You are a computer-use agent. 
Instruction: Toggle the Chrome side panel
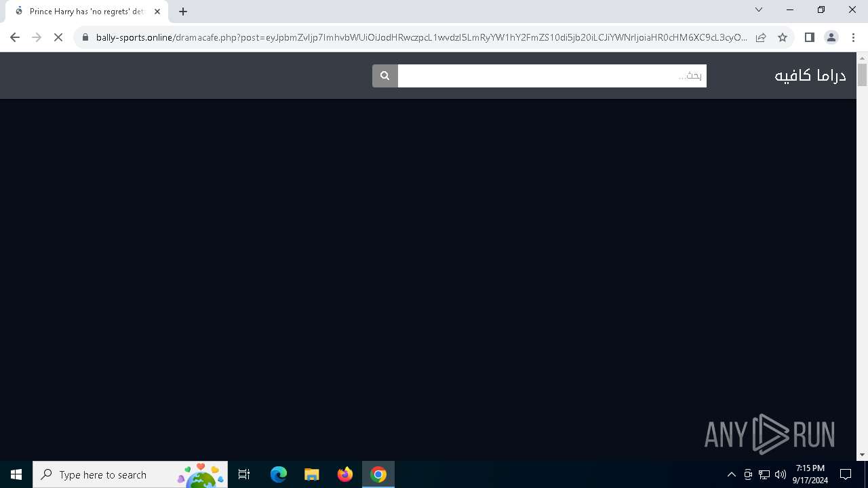(809, 37)
